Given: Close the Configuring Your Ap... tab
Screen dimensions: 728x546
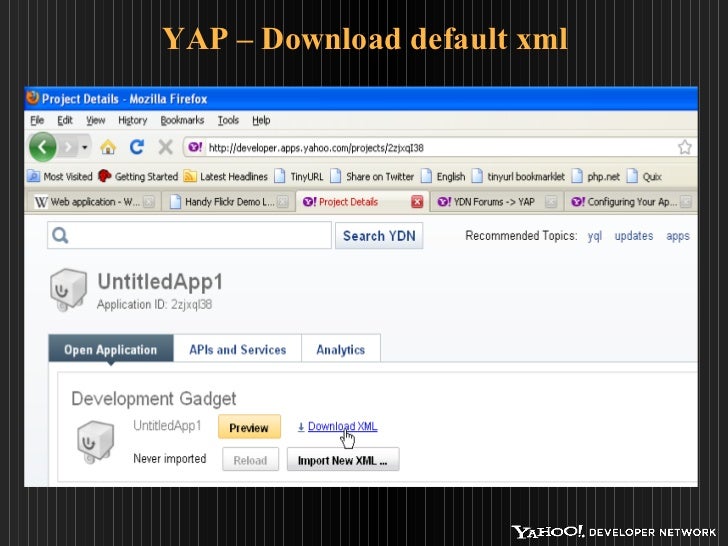Looking at the screenshot, I should click(x=685, y=202).
